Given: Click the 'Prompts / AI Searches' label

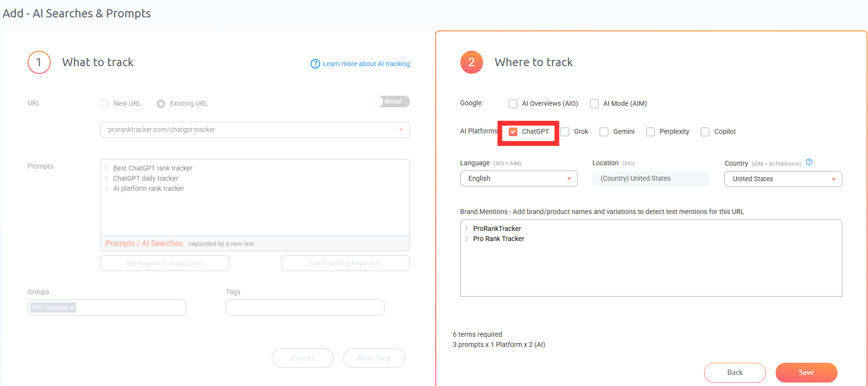Looking at the screenshot, I should tap(144, 243).
